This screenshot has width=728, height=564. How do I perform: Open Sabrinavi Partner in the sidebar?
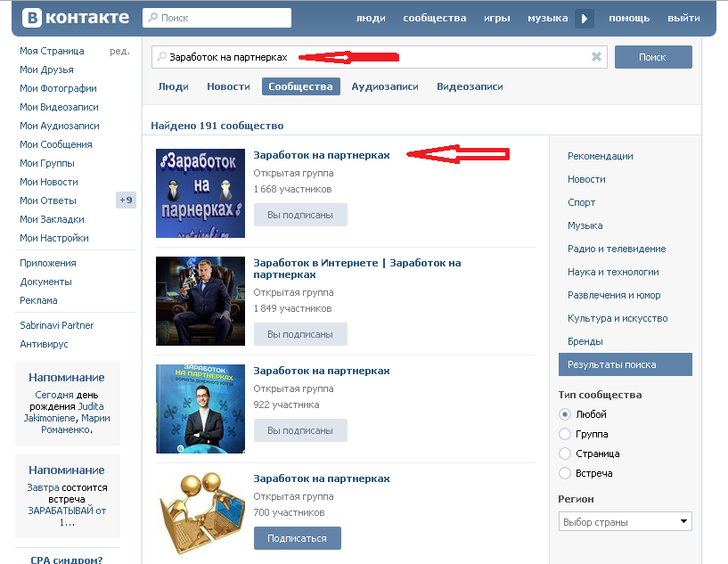pyautogui.click(x=57, y=325)
